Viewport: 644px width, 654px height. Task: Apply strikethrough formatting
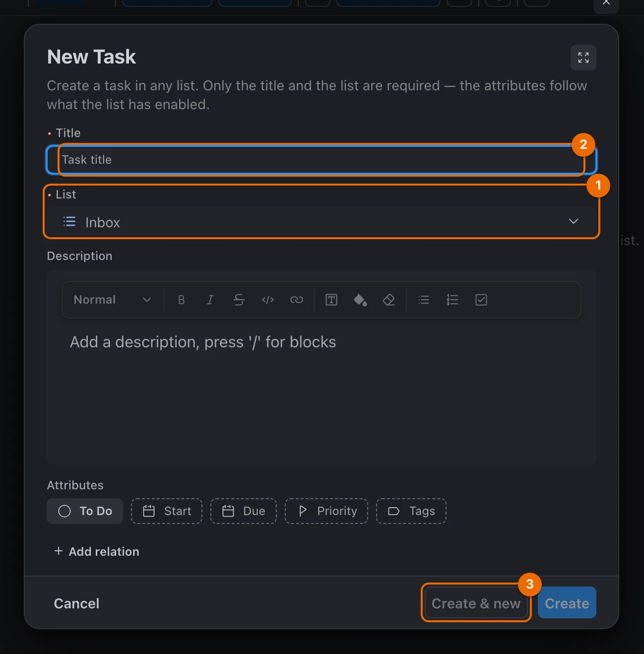tap(239, 300)
